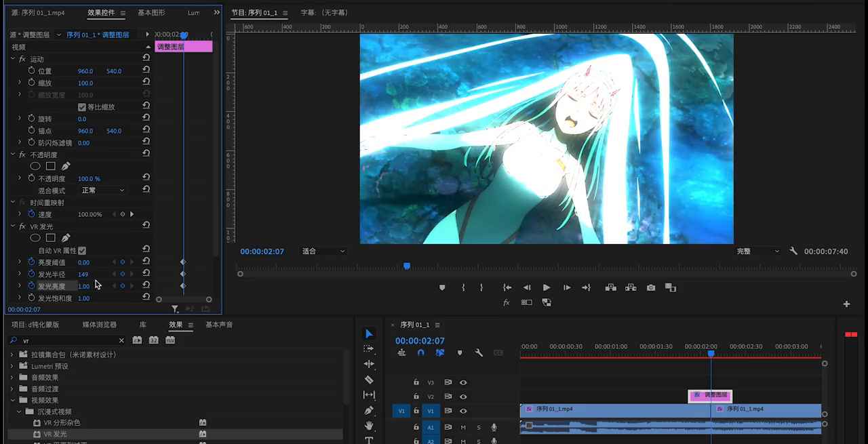Click the 不透明度 rectangle mask icon
868x444 pixels.
click(51, 166)
